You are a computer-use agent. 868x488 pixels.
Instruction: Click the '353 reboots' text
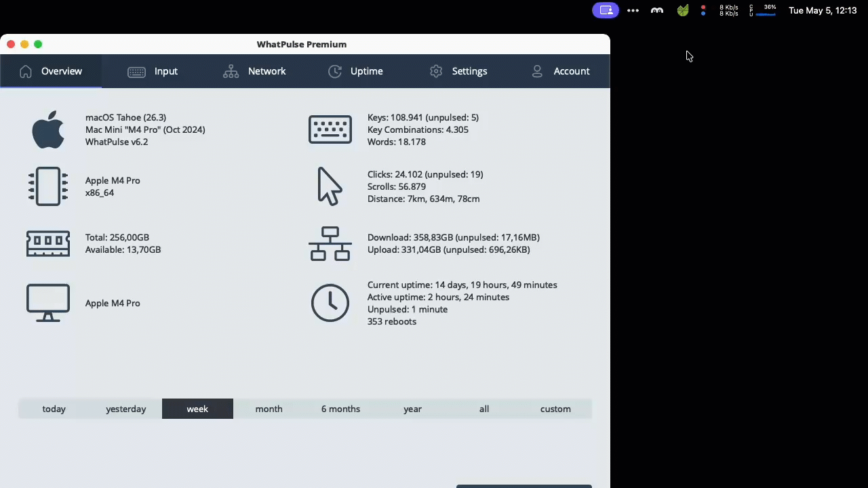coord(392,321)
